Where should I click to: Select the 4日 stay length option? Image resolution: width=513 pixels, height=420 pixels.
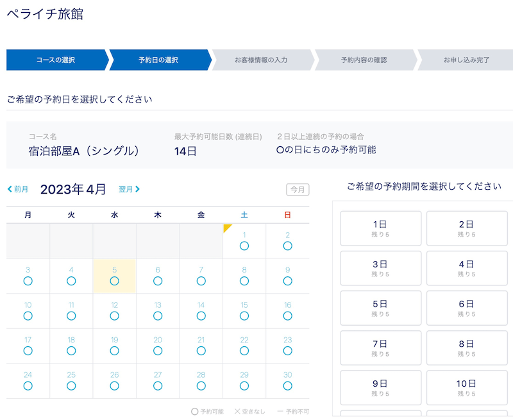[467, 268]
